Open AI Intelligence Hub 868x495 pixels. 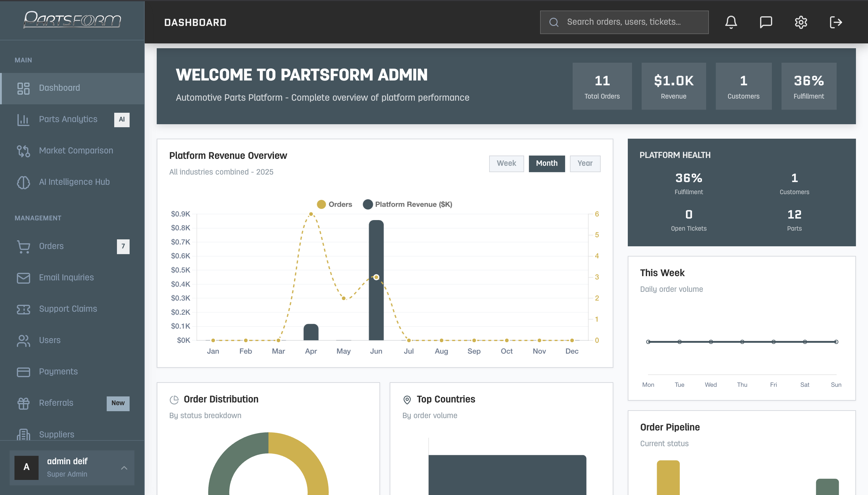click(72, 182)
